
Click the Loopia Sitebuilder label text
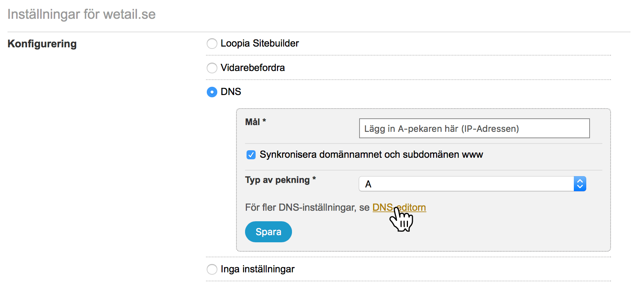point(260,44)
